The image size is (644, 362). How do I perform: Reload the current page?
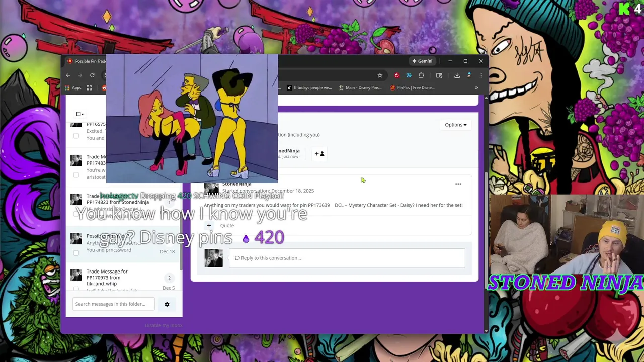point(92,75)
